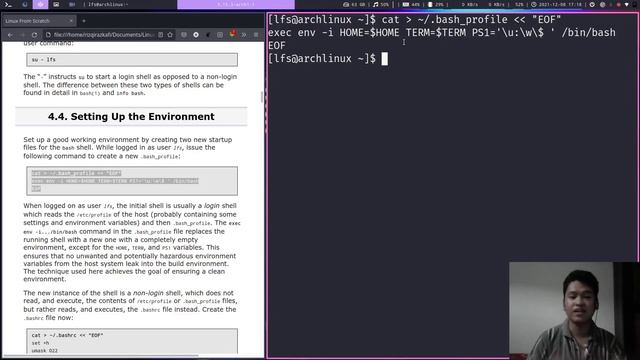
Task: Click the highlighted .bash_profile code block
Action: 132,181
